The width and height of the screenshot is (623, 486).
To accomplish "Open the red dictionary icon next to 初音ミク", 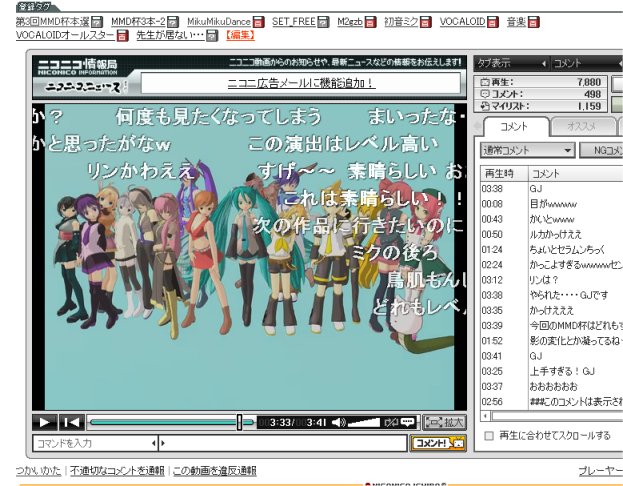I will click(x=426, y=22).
